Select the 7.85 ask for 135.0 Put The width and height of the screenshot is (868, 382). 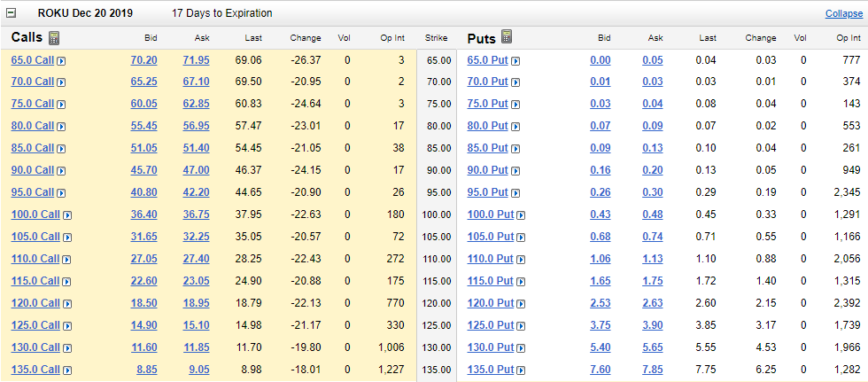click(653, 370)
